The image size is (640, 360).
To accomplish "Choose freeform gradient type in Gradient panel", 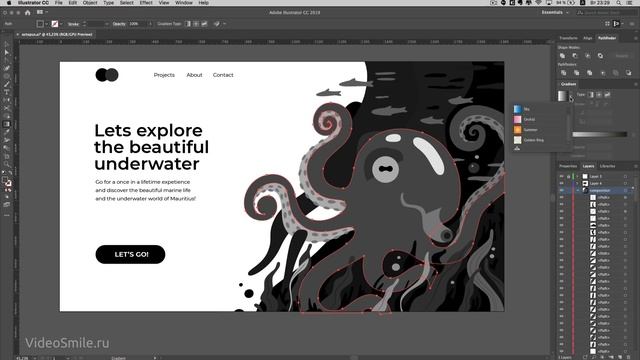I will coord(607,95).
